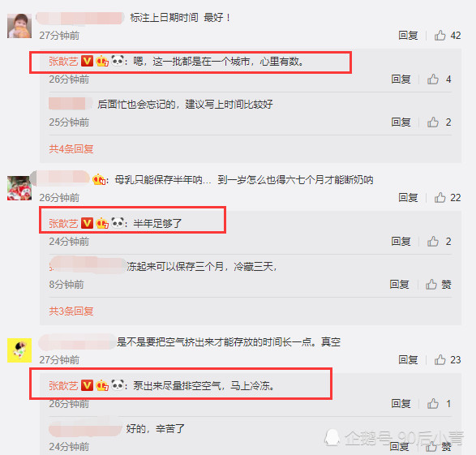476x455 pixels.
Task: Click the orange V verified badge in first reply
Action: [x=87, y=62]
